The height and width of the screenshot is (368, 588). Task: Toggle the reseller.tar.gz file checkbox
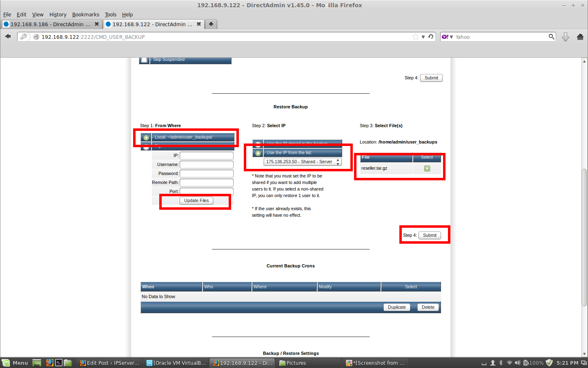pos(427,168)
